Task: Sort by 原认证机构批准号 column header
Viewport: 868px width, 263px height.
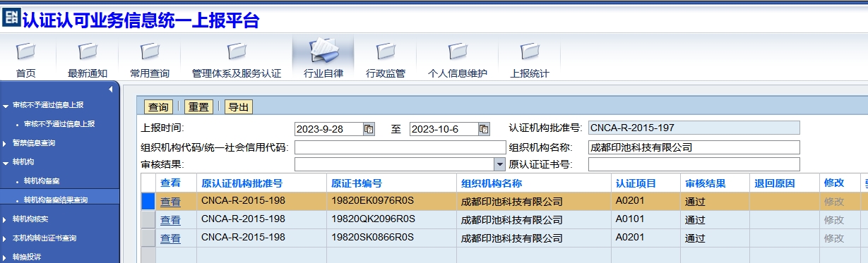Action: 242,183
